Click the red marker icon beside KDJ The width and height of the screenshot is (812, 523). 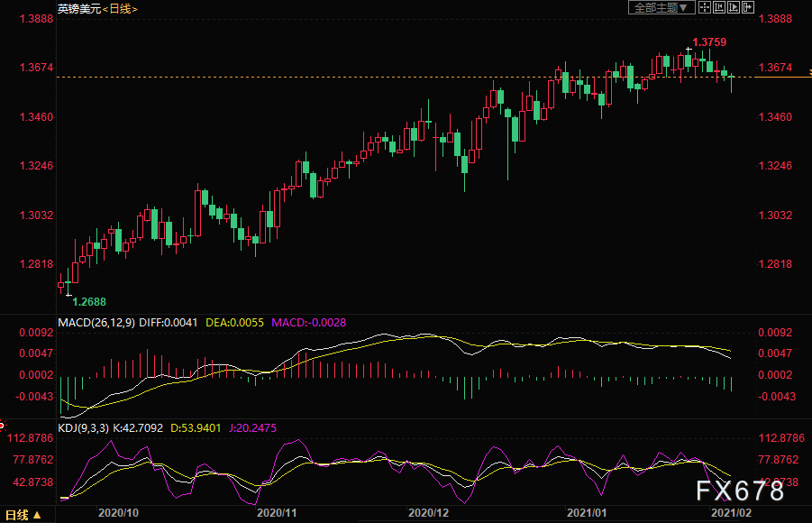pyautogui.click(x=2, y=426)
